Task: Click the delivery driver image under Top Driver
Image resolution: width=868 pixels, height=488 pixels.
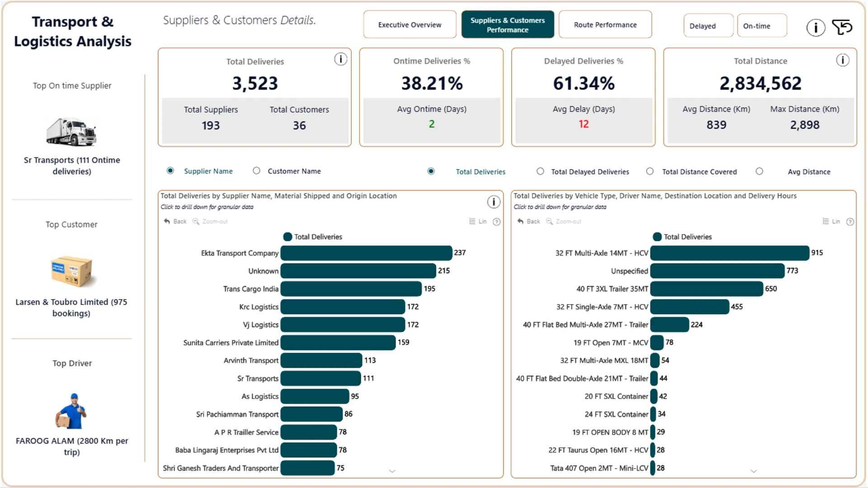Action: point(71,411)
